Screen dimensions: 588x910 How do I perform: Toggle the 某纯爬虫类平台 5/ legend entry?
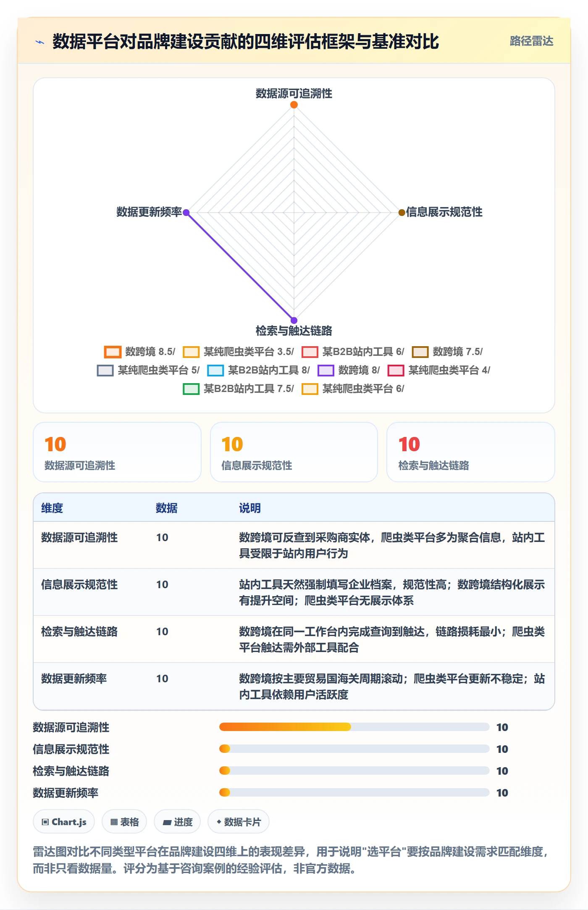(148, 370)
